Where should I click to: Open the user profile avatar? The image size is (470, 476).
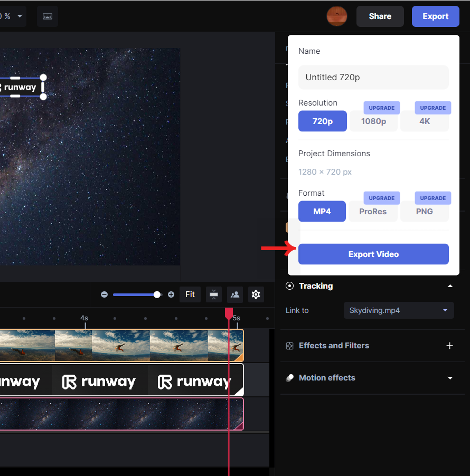pyautogui.click(x=336, y=16)
